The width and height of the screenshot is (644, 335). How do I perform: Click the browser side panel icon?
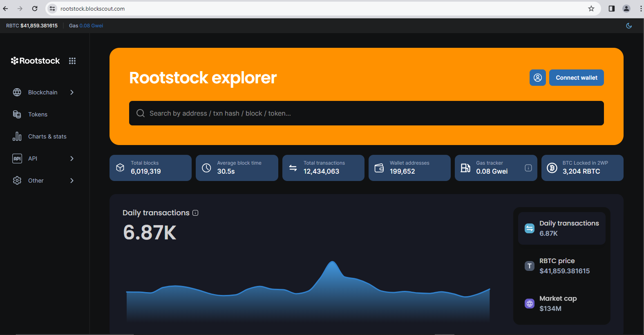pyautogui.click(x=611, y=9)
